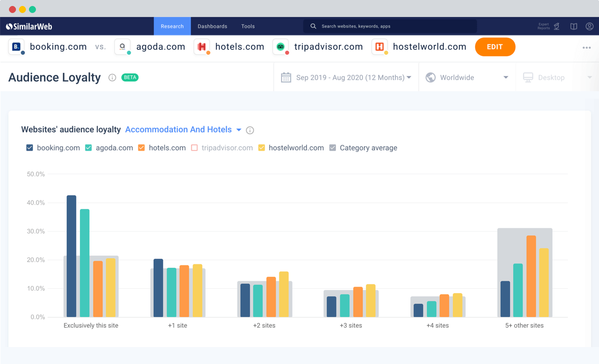The image size is (599, 364).
Task: Click the macOS green maximize button
Action: [x=32, y=9]
